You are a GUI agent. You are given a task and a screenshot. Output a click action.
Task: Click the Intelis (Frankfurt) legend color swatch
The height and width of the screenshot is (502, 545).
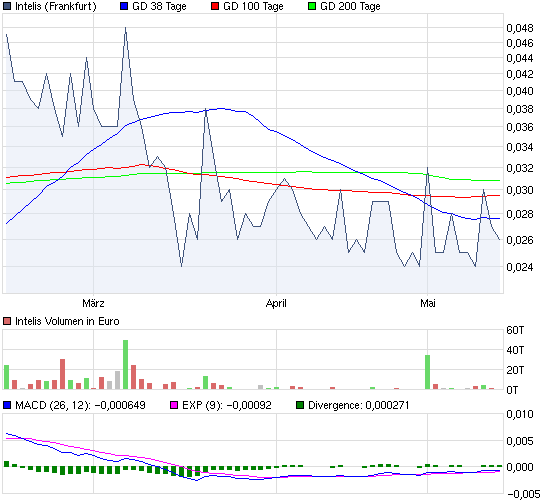(7, 6)
